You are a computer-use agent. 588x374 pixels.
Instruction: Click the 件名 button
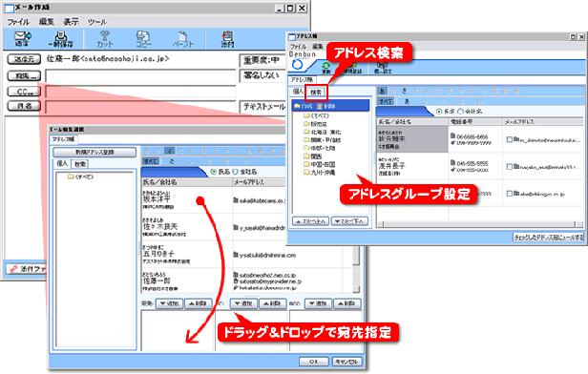[x=24, y=106]
